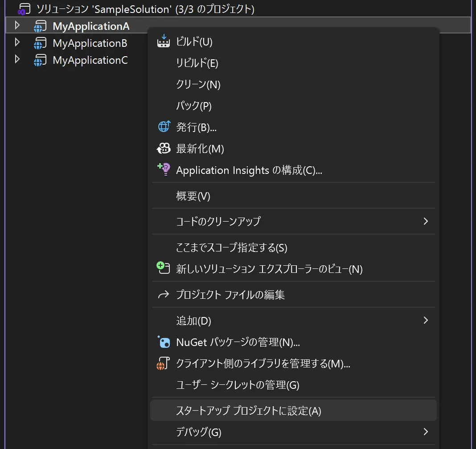The image size is (476, 449).
Task: Select 追加(D) menu entry
Action: [293, 321]
